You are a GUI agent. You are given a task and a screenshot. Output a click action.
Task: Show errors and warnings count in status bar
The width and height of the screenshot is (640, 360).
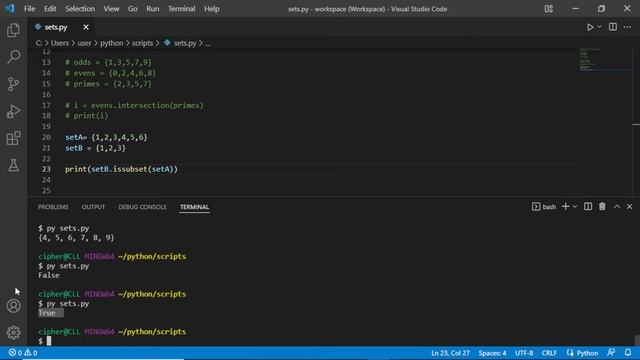coord(23,353)
